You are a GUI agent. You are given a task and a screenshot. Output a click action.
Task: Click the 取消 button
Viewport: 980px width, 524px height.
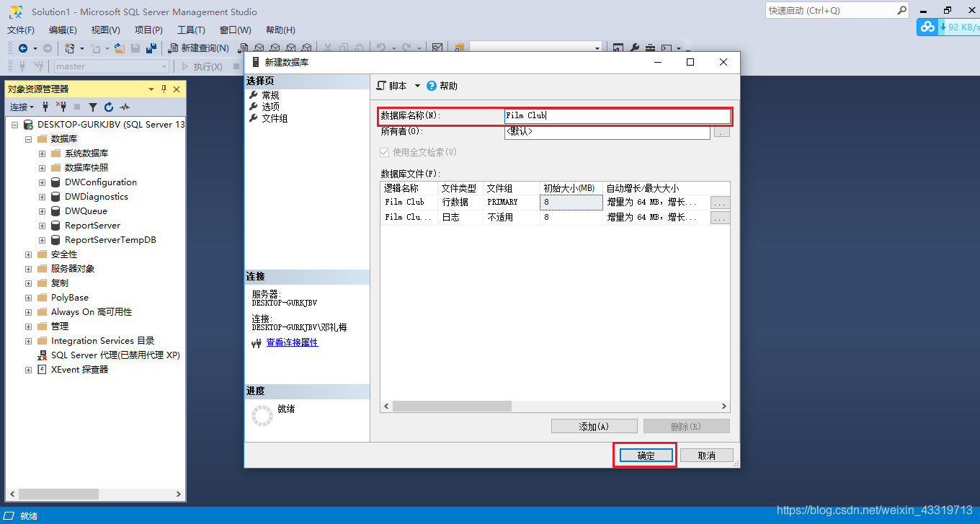(706, 456)
